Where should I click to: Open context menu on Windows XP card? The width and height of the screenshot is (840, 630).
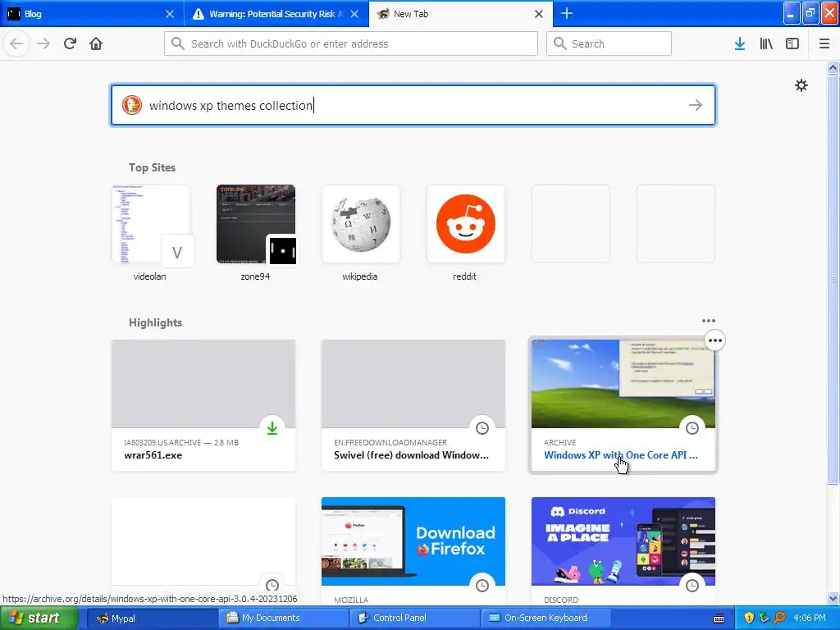click(x=714, y=340)
